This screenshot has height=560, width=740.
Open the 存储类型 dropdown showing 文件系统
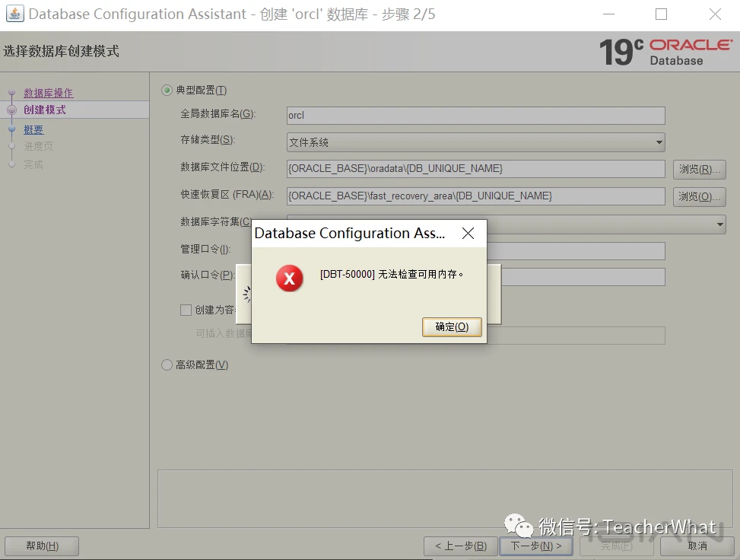pyautogui.click(x=476, y=142)
